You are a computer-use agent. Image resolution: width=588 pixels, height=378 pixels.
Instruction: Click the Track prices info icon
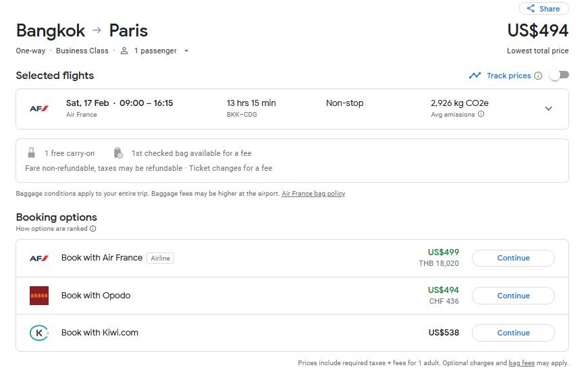click(x=538, y=76)
